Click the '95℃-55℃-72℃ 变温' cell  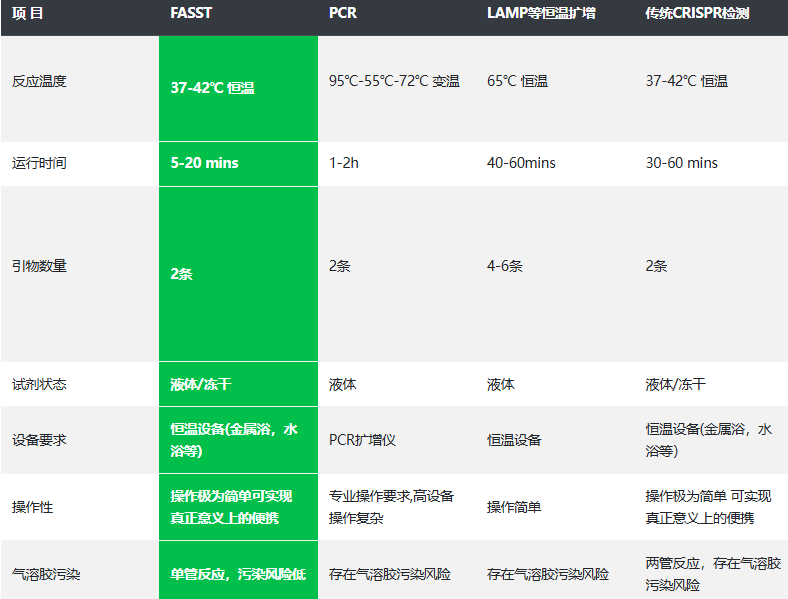(394, 81)
